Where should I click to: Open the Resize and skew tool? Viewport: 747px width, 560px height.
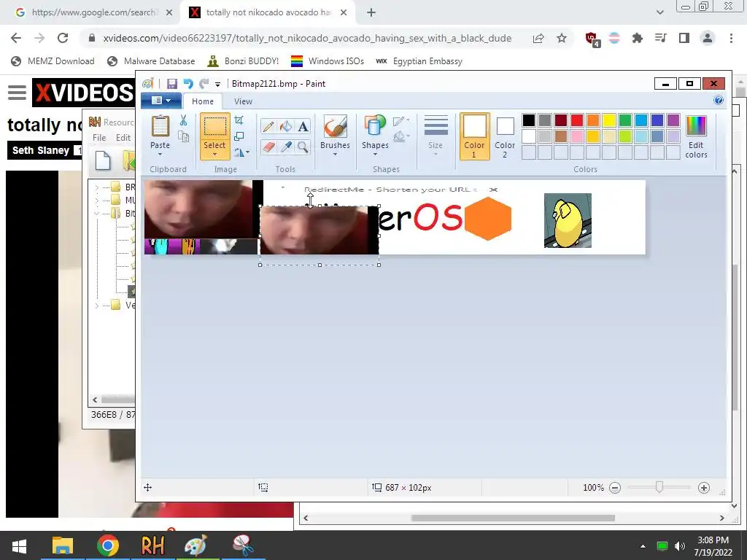239,136
